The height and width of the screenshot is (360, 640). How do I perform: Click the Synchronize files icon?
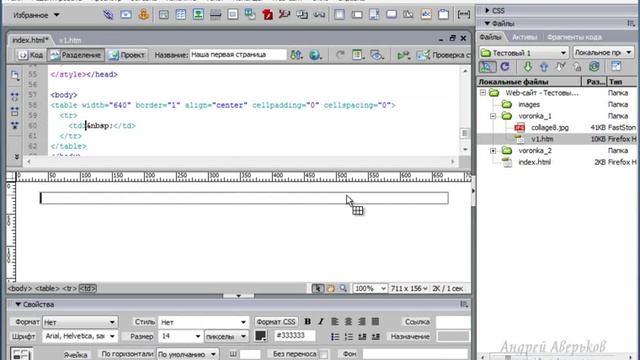(594, 67)
